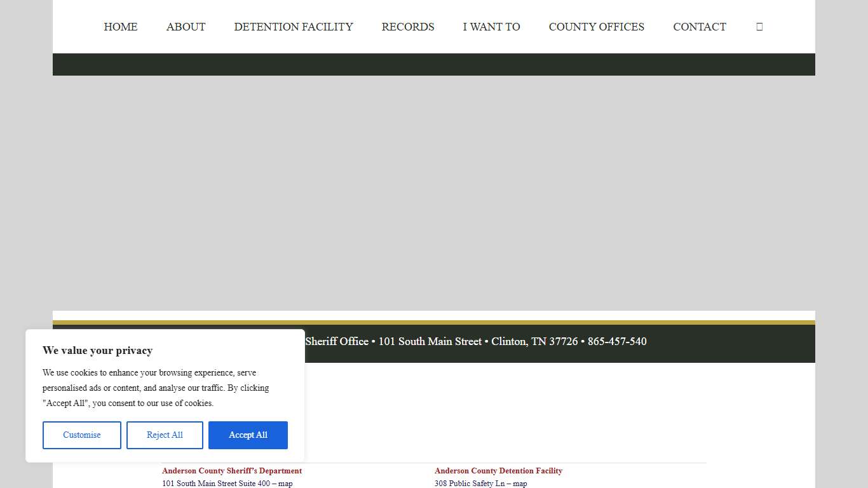Expand the ABOUT dropdown

(186, 27)
